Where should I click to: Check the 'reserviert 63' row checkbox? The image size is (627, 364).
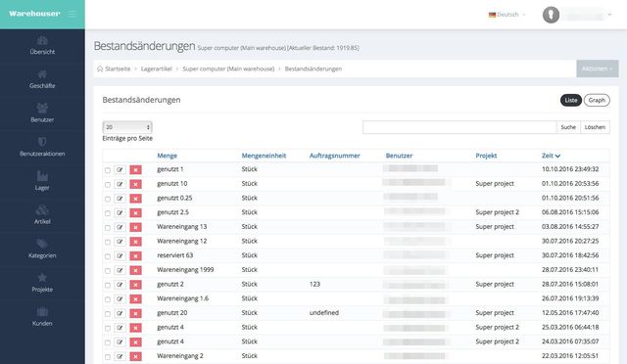(108, 256)
